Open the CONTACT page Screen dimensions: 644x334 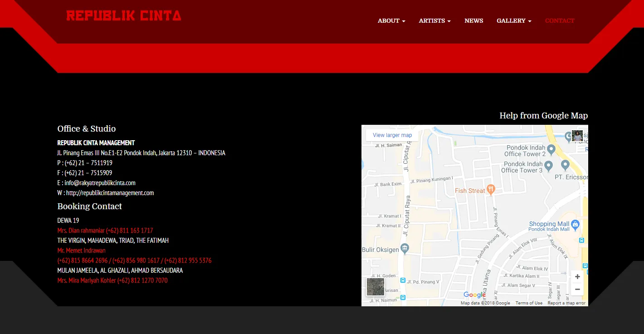pyautogui.click(x=560, y=21)
